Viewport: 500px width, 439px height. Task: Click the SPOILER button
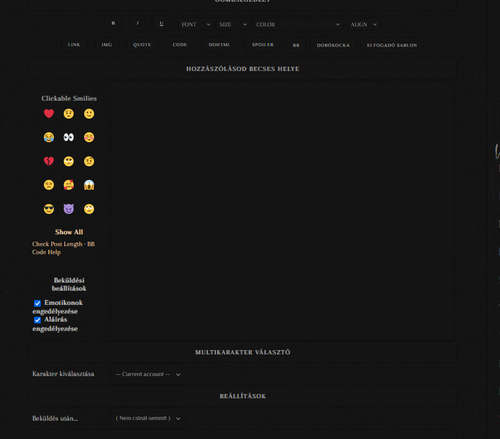(x=263, y=45)
